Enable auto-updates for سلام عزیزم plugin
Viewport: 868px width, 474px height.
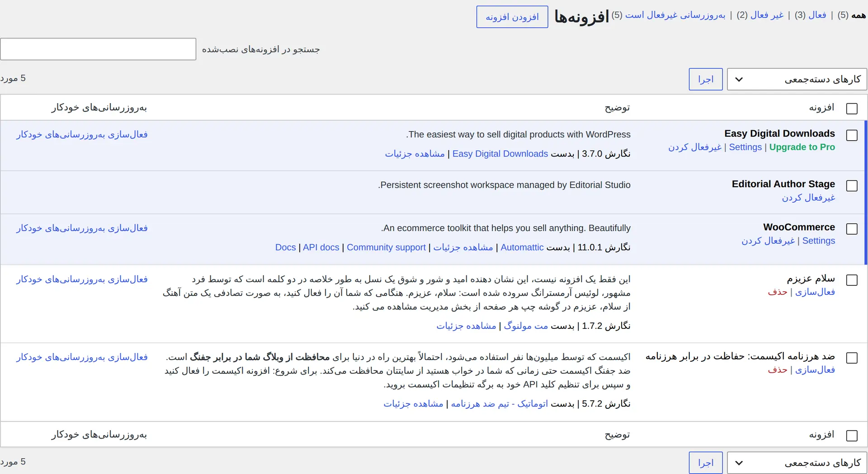[x=82, y=280]
